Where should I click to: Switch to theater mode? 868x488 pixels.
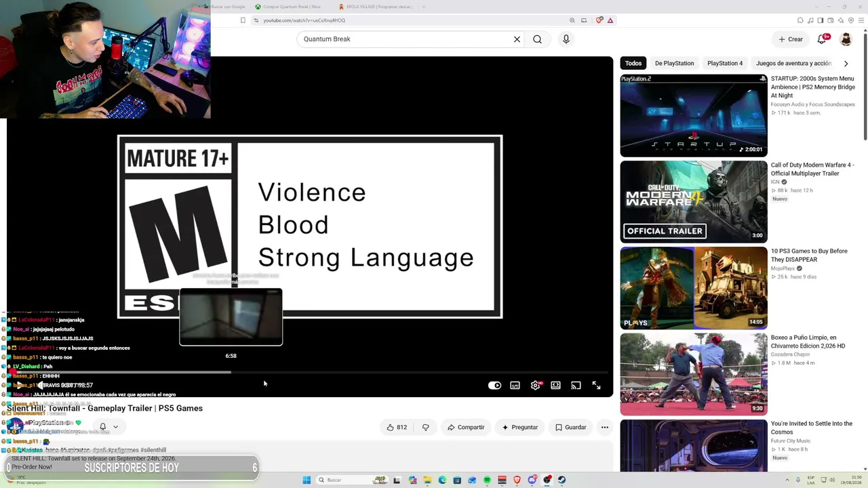point(555,386)
